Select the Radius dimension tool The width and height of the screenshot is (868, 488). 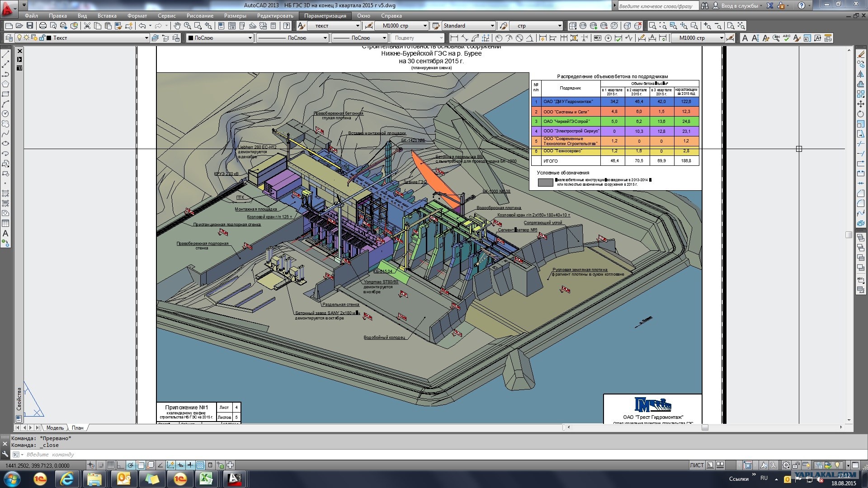click(499, 38)
